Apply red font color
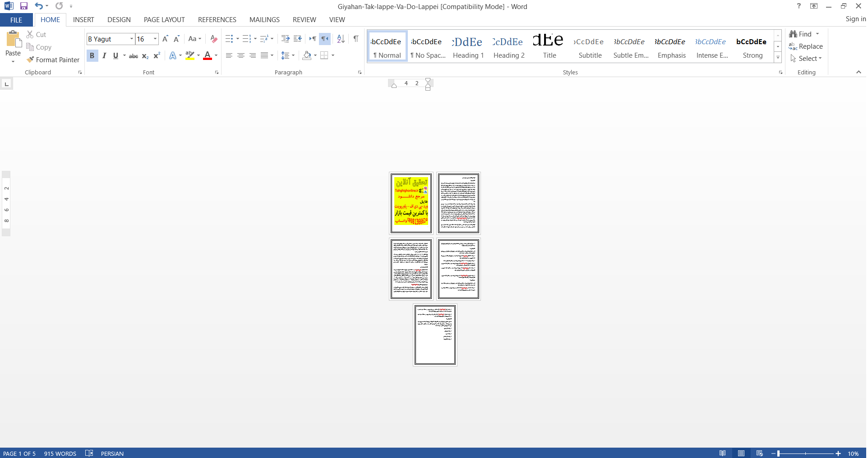The image size is (868, 458). click(208, 55)
